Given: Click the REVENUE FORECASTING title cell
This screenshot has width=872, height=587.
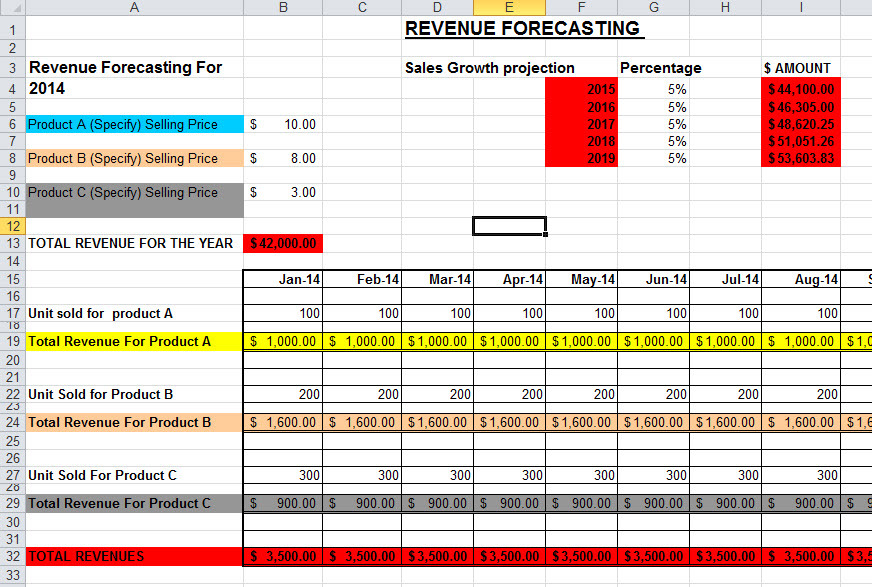Looking at the screenshot, I should [524, 28].
